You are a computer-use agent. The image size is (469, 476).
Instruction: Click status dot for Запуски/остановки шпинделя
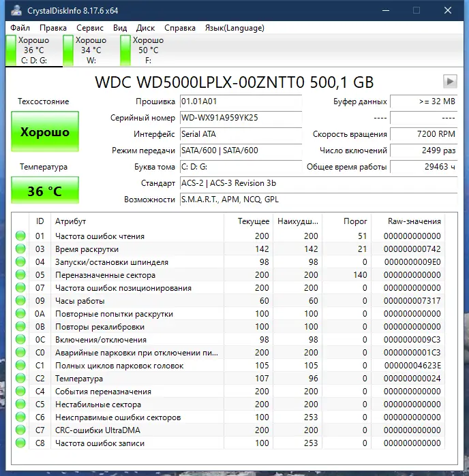pos(20,261)
